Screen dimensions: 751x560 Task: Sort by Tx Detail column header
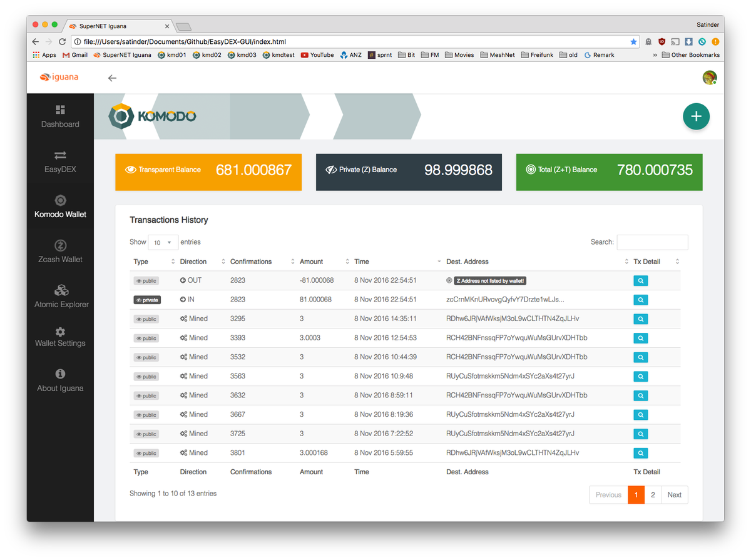(655, 262)
